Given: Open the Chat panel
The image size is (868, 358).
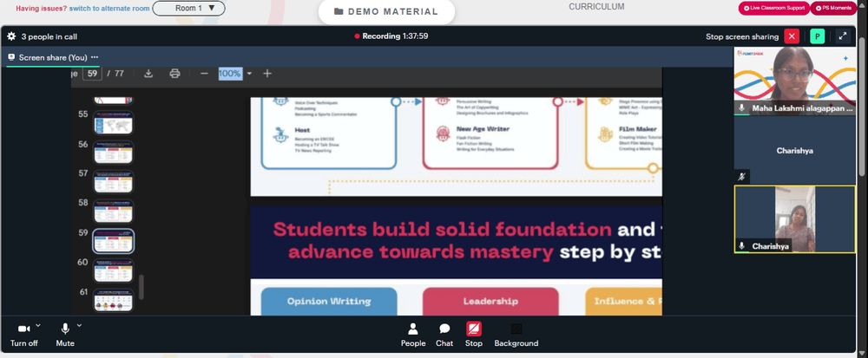Looking at the screenshot, I should point(444,335).
